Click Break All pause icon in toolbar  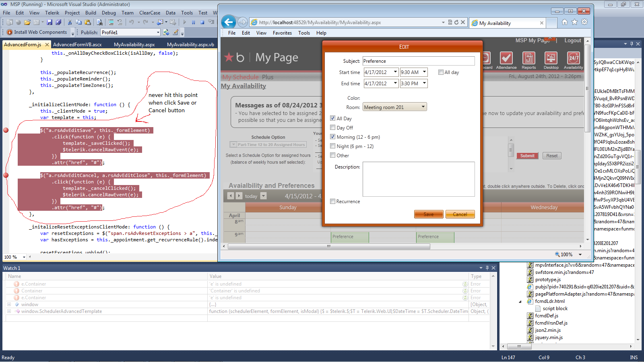194,23
